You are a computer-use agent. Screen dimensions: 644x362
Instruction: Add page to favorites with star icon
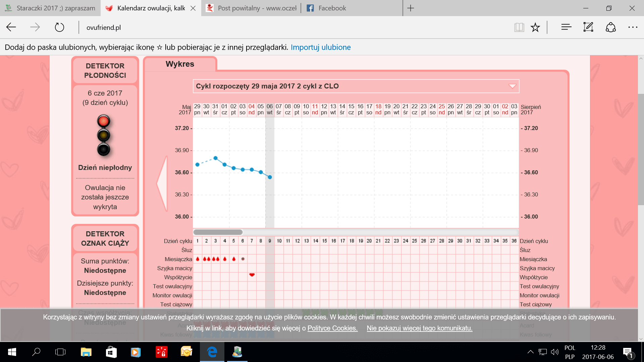(535, 27)
